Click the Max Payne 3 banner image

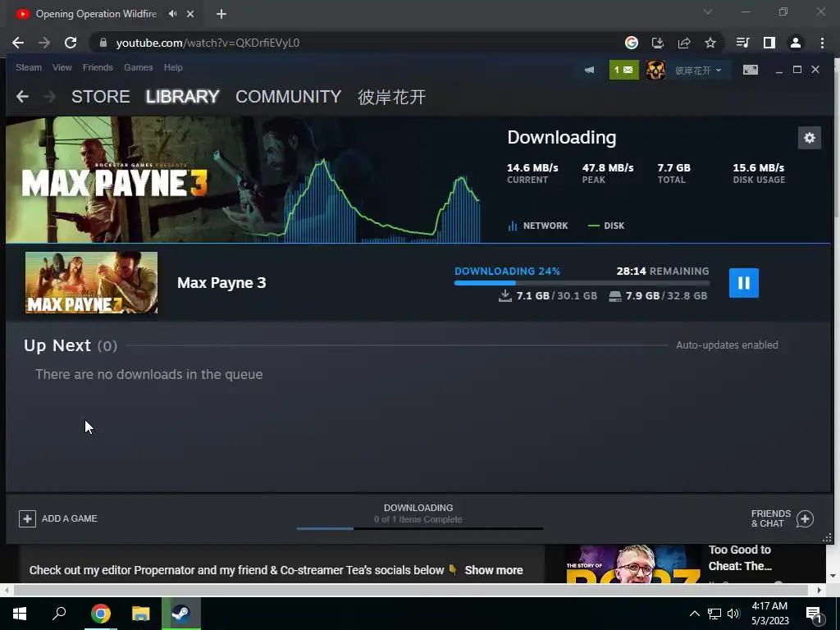pos(244,180)
